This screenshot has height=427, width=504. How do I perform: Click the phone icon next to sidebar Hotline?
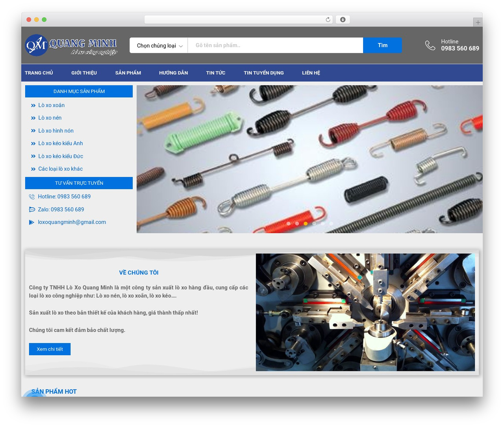(32, 197)
